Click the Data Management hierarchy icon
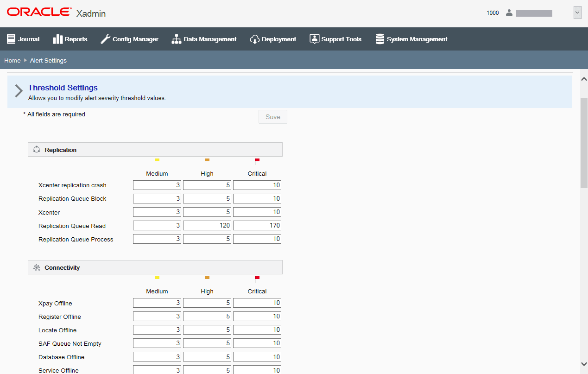Viewport: 588px width, 374px height. click(177, 39)
